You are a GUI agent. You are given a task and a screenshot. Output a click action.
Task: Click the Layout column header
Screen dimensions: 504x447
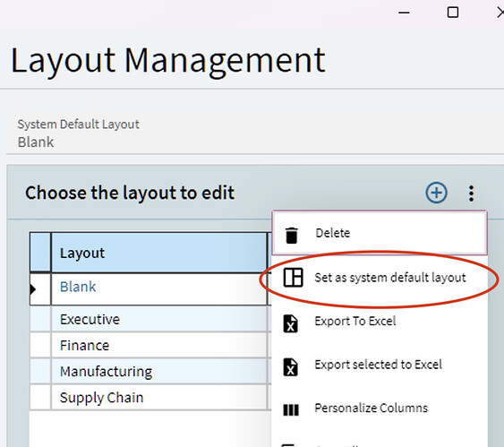158,254
